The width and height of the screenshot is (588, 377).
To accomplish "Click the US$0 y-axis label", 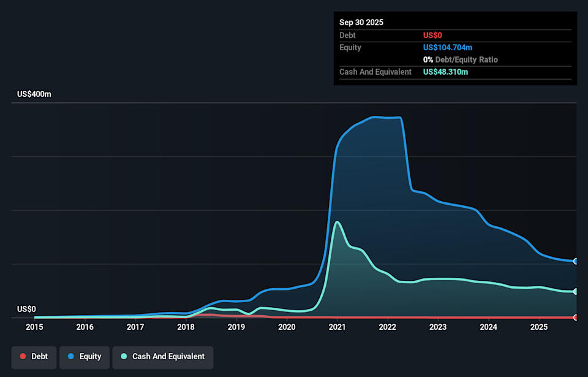I will coord(26,309).
